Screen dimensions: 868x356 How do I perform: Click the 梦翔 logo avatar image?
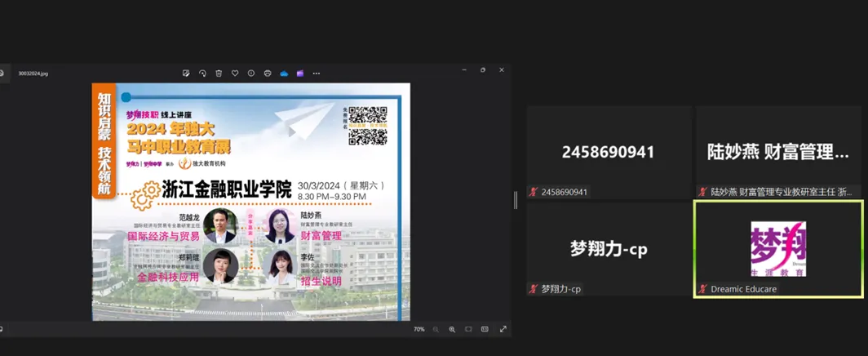tap(778, 249)
